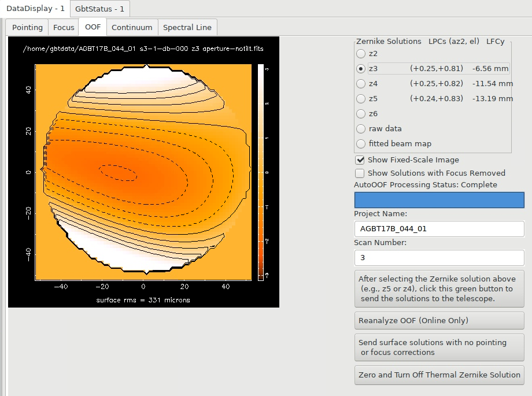Choose the z4 Zernike solution radio button
This screenshot has height=396, width=532.
(361, 83)
